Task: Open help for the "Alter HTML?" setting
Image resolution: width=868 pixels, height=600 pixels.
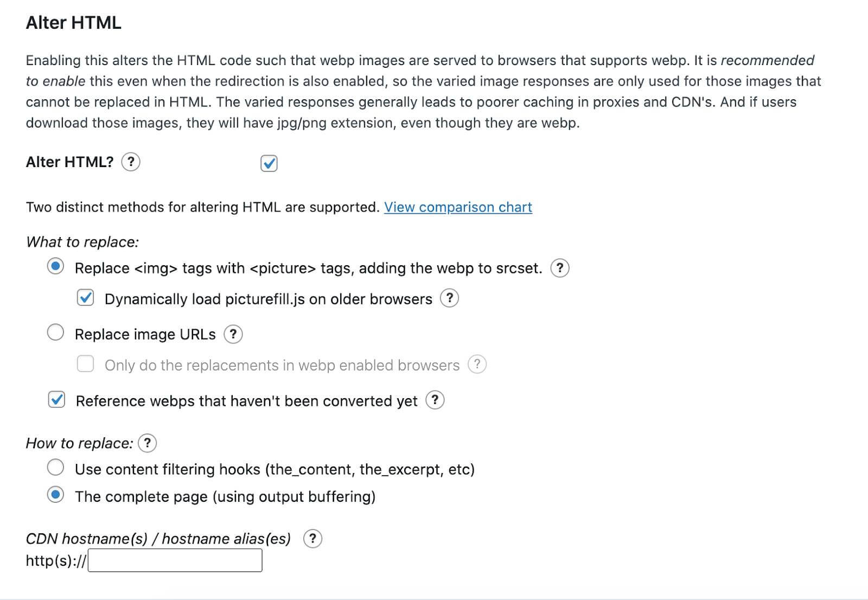Action: [x=131, y=162]
